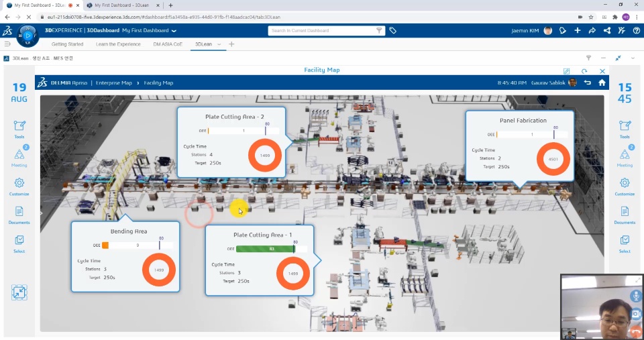This screenshot has width=644, height=340.
Task: Click the Plate Cutting Area - 1 card title
Action: 262,235
